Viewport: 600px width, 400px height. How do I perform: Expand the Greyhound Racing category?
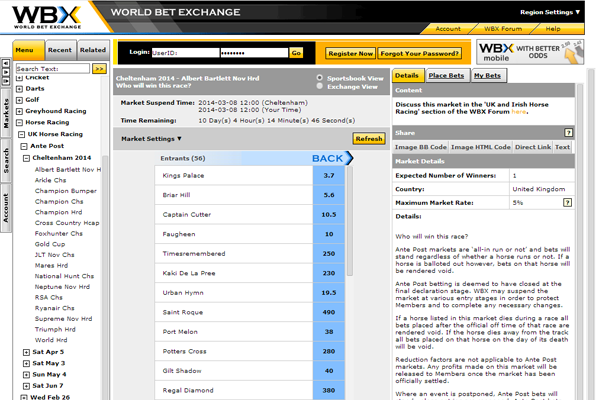click(19, 111)
